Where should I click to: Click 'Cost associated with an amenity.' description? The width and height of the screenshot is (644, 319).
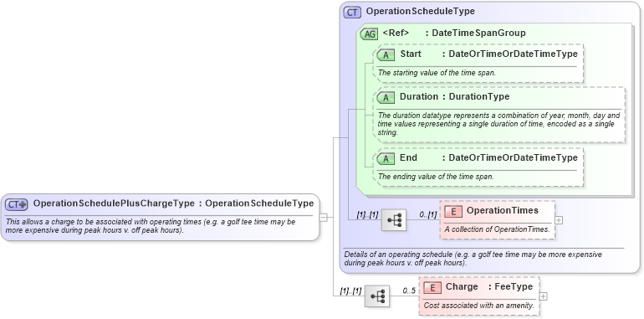coord(479,306)
